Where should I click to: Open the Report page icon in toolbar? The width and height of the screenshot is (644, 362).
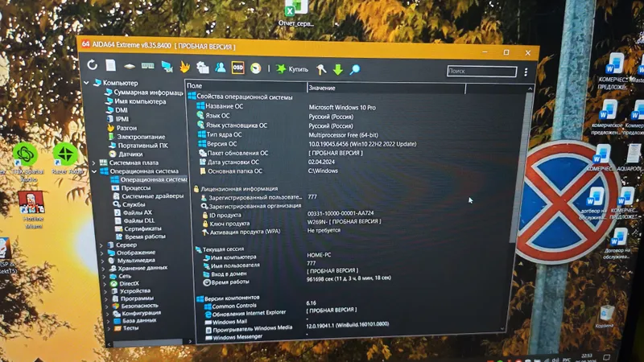click(110, 65)
